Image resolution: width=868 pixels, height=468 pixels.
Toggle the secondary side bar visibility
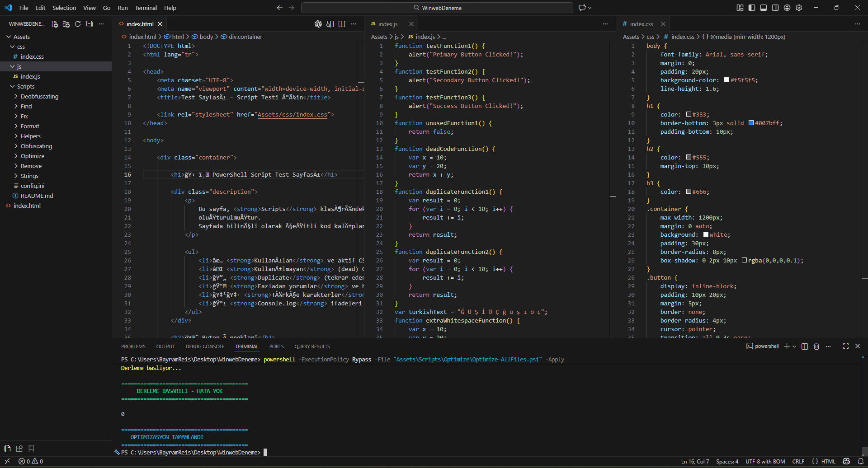[775, 8]
